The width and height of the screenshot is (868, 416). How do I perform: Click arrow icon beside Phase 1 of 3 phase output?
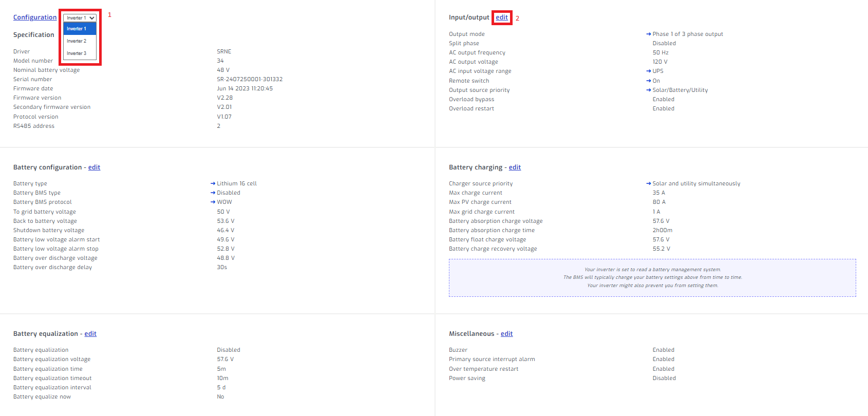(x=649, y=34)
